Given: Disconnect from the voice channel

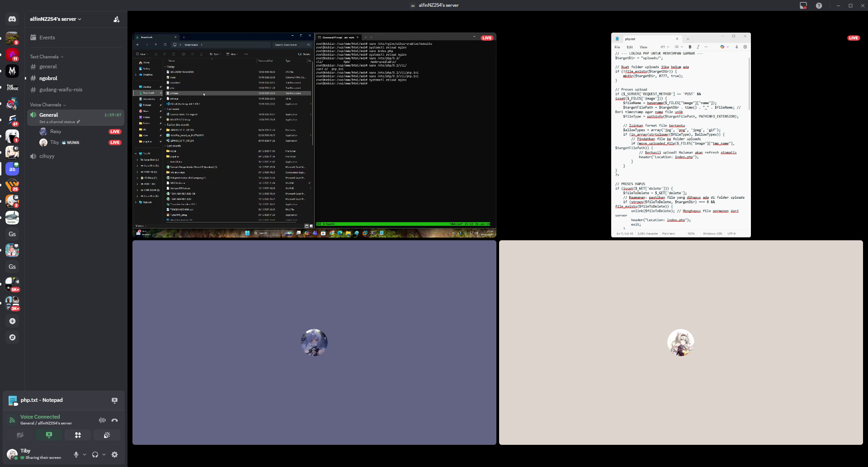Looking at the screenshot, I should [x=115, y=420].
